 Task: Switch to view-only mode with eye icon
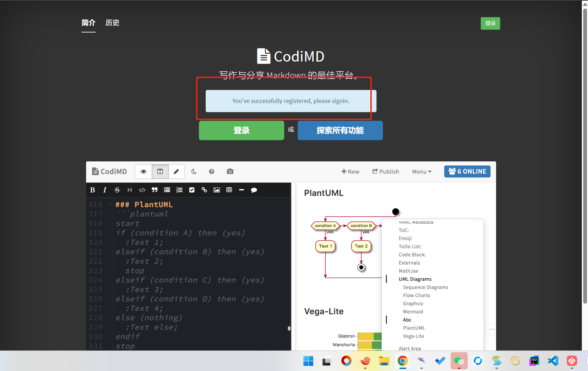click(x=143, y=172)
